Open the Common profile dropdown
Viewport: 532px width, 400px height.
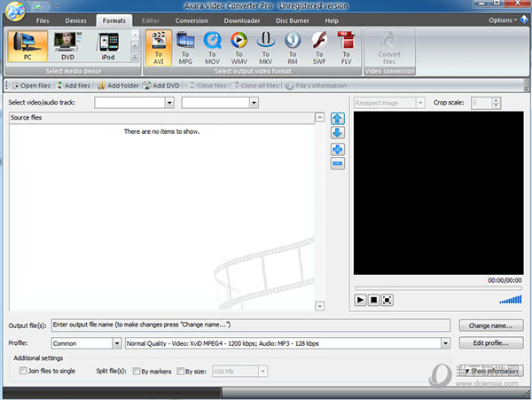[117, 343]
